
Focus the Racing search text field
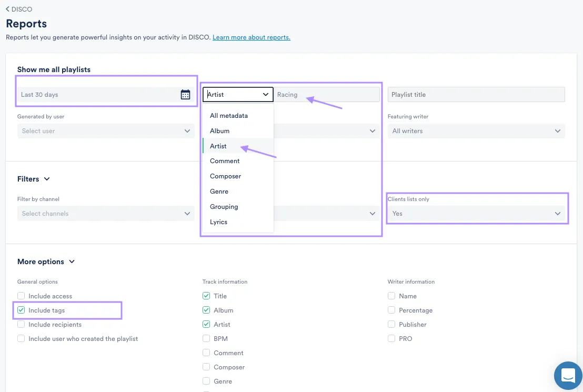point(326,95)
